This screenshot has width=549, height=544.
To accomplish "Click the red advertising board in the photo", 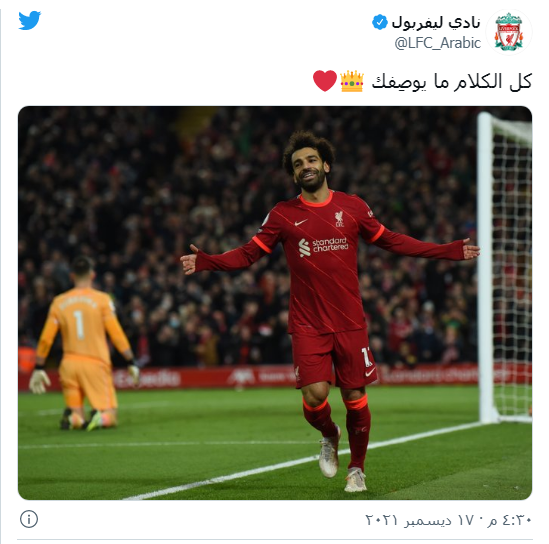I will coord(275,377).
